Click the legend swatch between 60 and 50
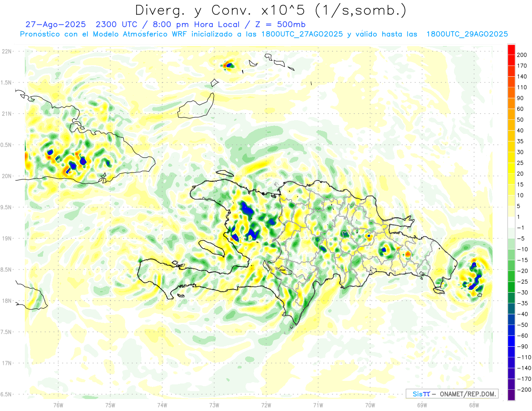 (511, 114)
